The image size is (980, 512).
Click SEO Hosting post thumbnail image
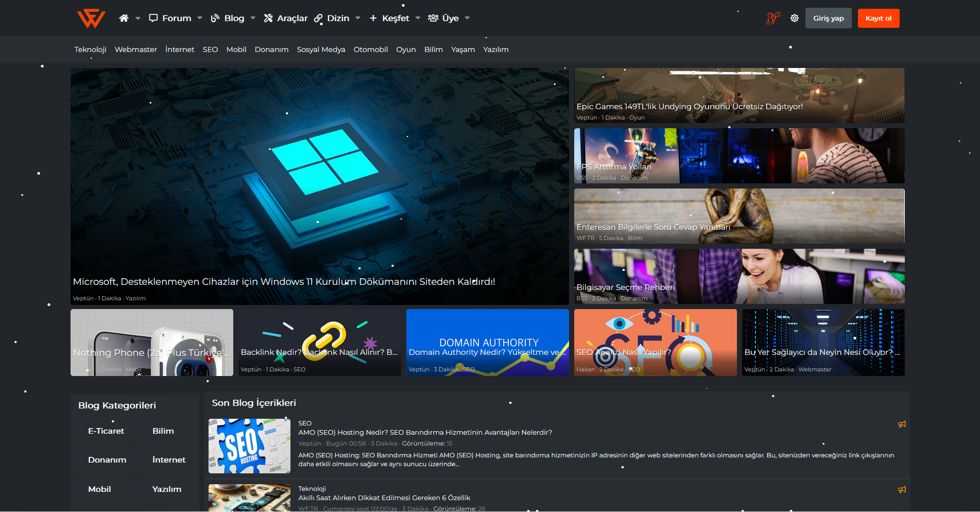[249, 446]
